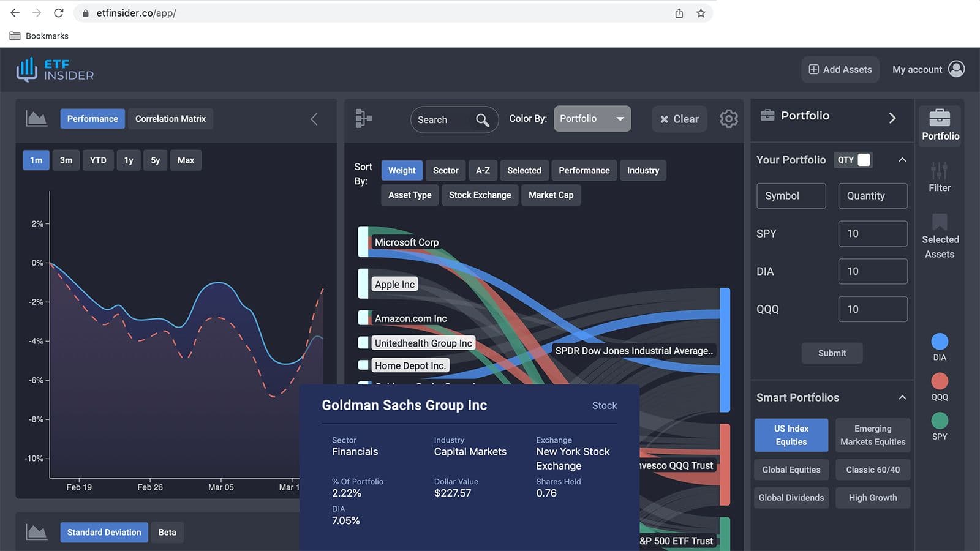Tick the Unitedhealth Group Inc checkbox
The width and height of the screenshot is (980, 551).
tap(363, 343)
